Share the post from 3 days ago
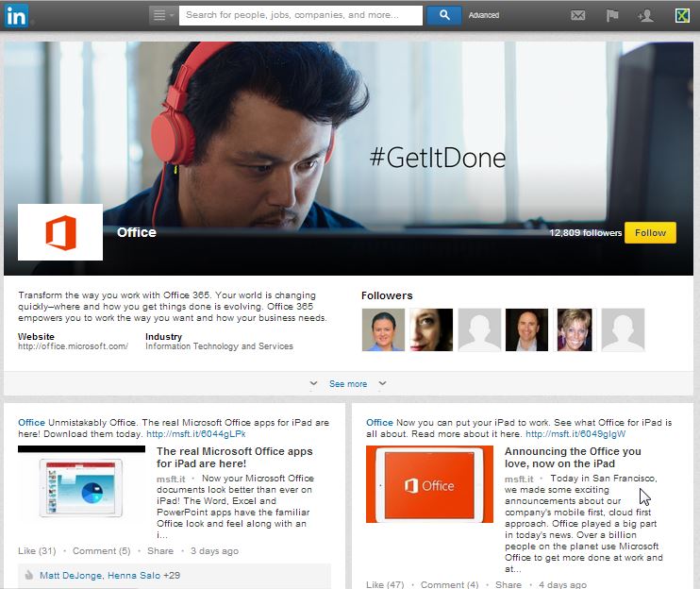 point(160,550)
